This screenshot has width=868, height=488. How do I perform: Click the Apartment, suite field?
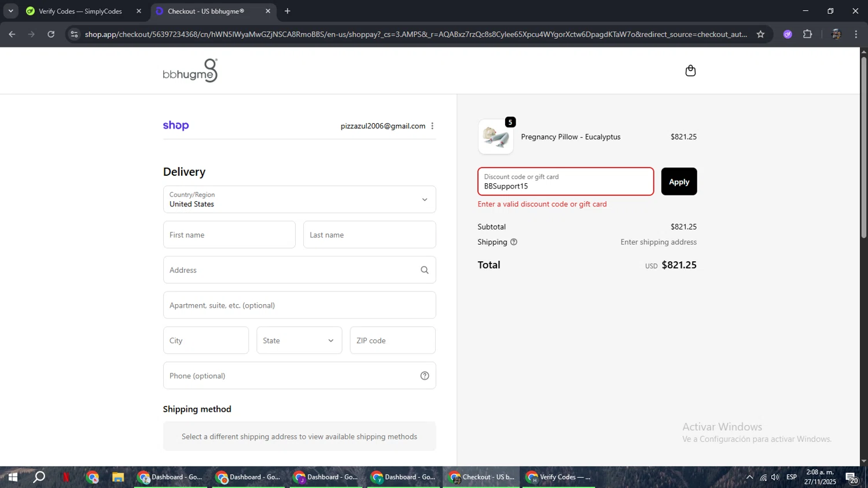tap(299, 305)
